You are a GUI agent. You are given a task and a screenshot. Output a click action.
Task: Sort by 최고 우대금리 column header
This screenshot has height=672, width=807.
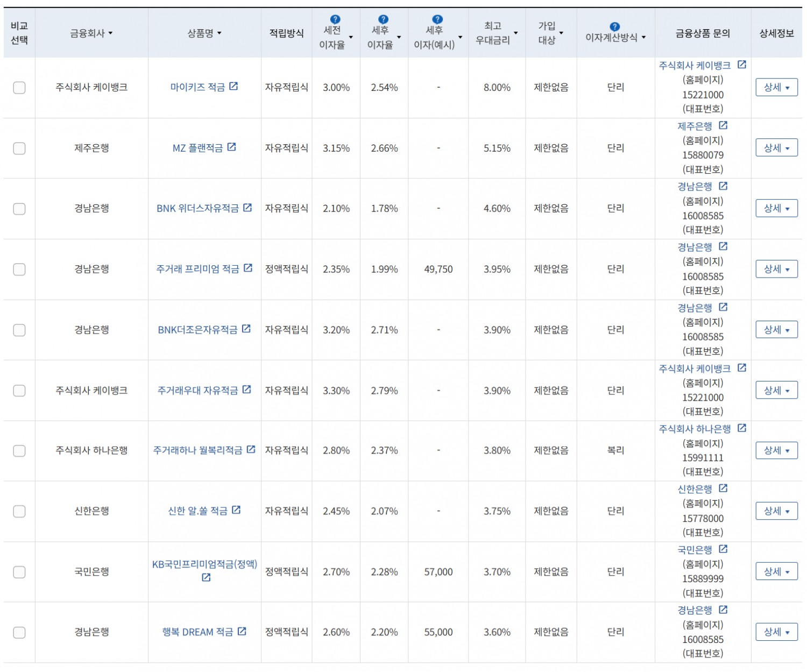[x=497, y=33]
